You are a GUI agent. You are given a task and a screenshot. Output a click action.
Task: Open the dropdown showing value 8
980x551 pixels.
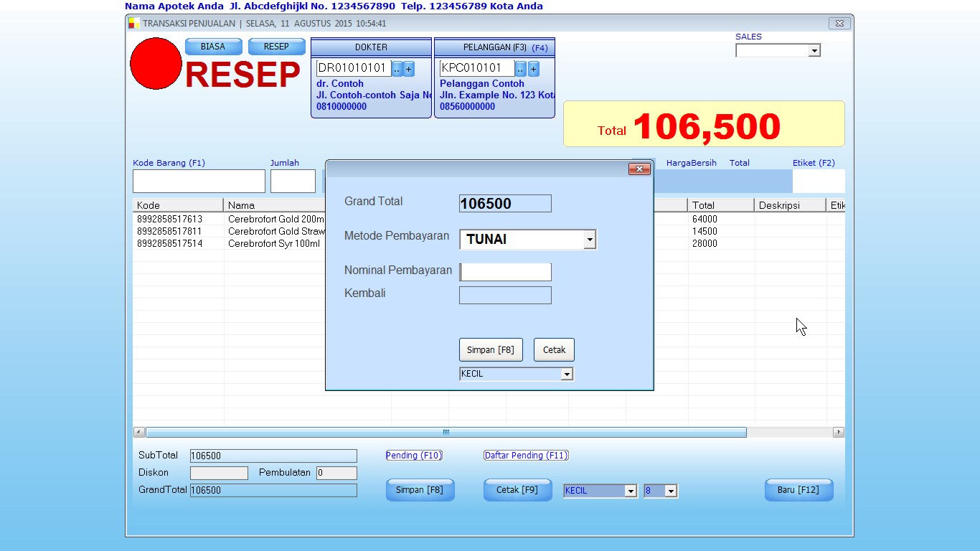coord(671,491)
